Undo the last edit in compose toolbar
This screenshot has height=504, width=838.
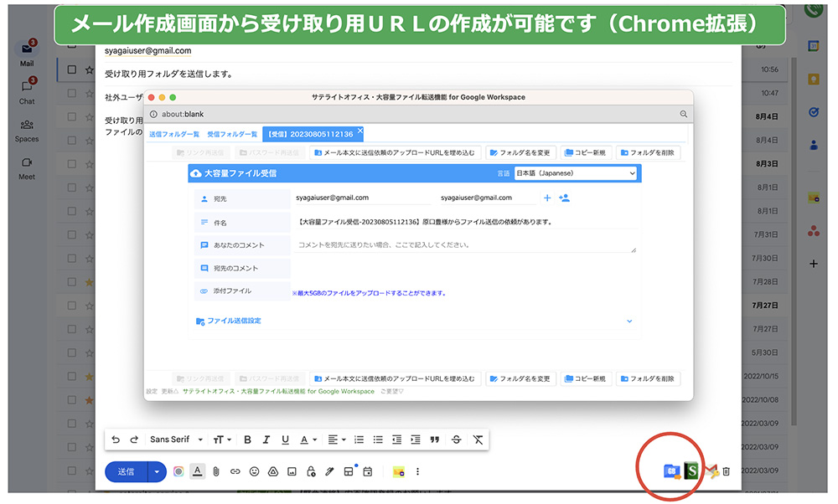click(116, 440)
